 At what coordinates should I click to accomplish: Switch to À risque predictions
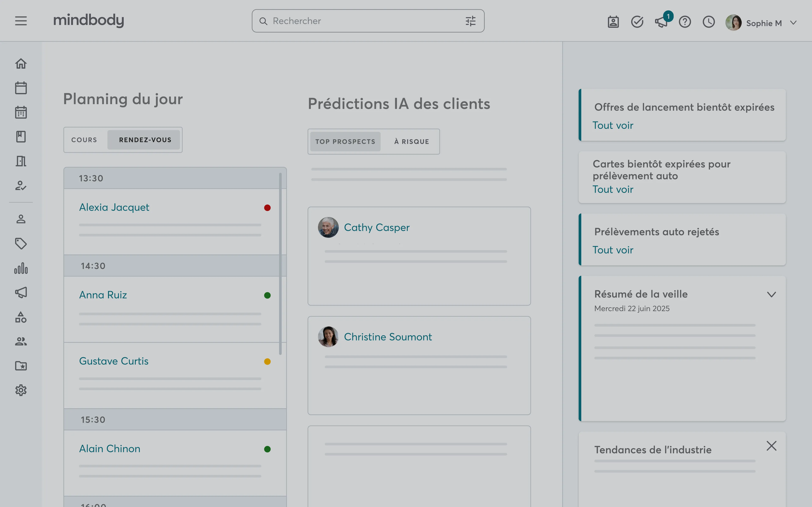pos(411,142)
